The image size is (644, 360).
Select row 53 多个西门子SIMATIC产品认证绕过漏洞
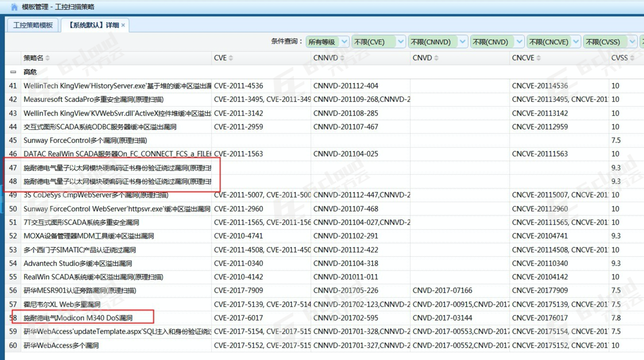tap(324, 250)
